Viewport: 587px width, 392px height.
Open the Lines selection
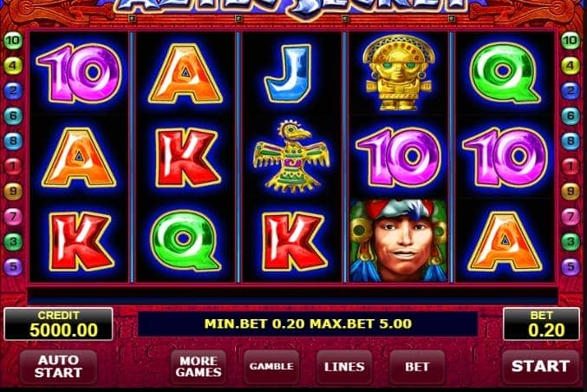tap(344, 367)
